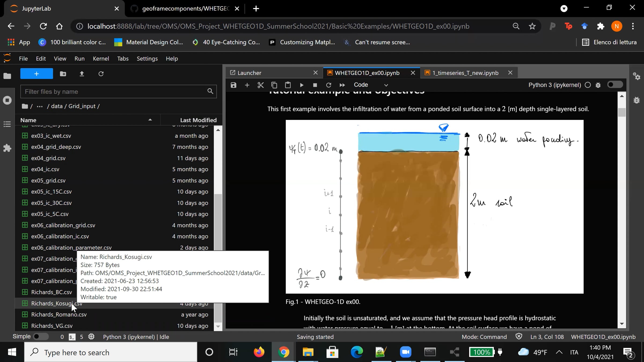Open the Settings menu
This screenshot has width=644, height=362.
147,58
